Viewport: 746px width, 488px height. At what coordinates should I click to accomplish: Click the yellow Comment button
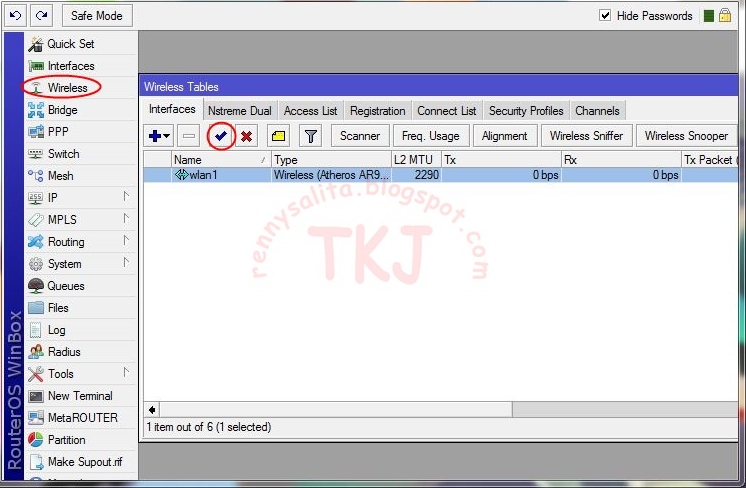point(278,136)
